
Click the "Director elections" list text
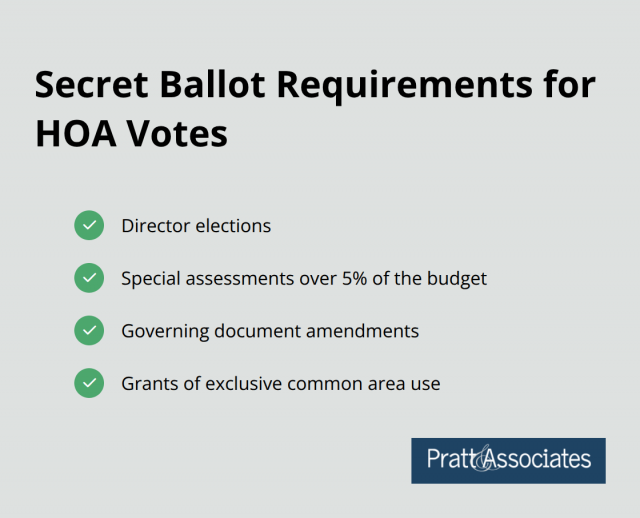pos(196,226)
